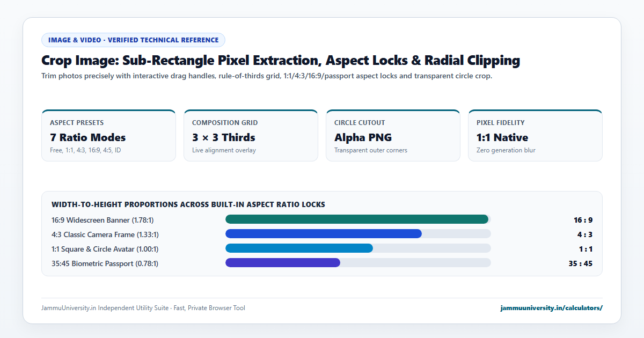Open the Composition Grid card
644x338 pixels.
[x=251, y=135]
